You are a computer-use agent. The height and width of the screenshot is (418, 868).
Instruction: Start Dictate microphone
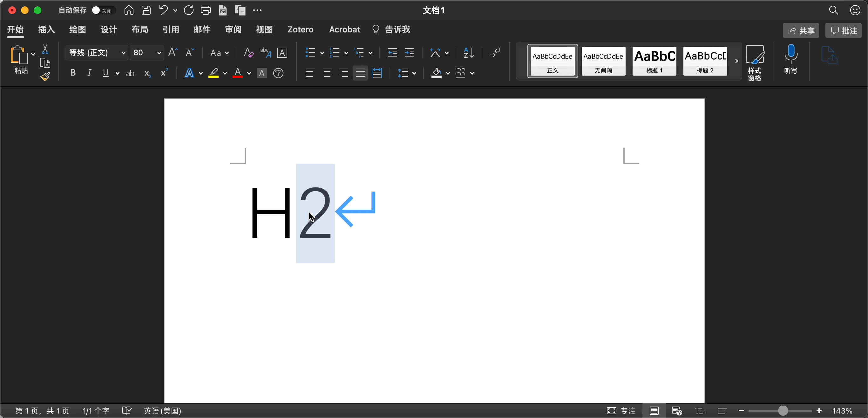(x=790, y=59)
